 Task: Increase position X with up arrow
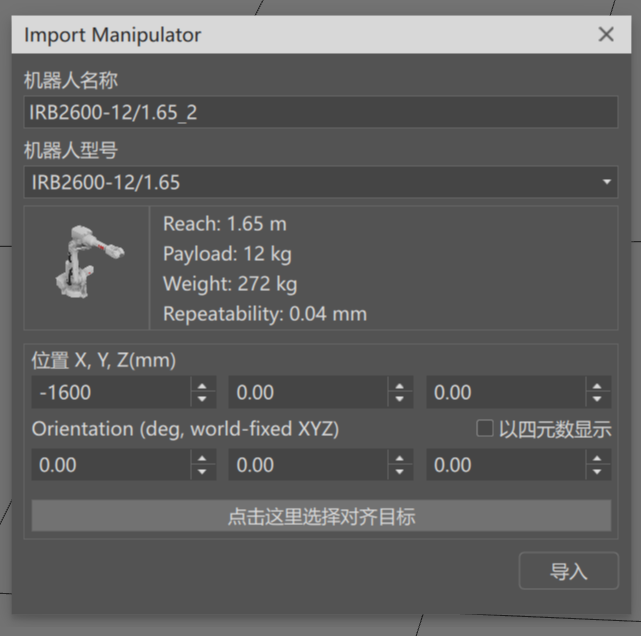(x=202, y=386)
